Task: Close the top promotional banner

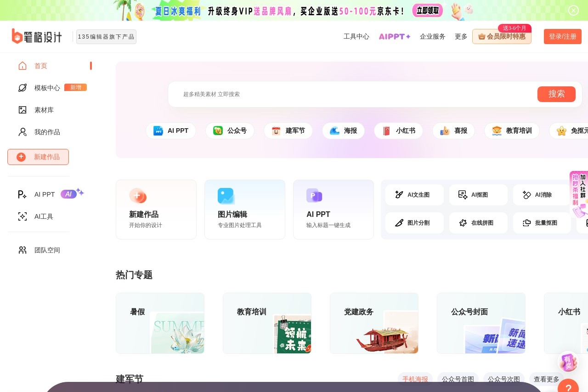Action: click(573, 10)
